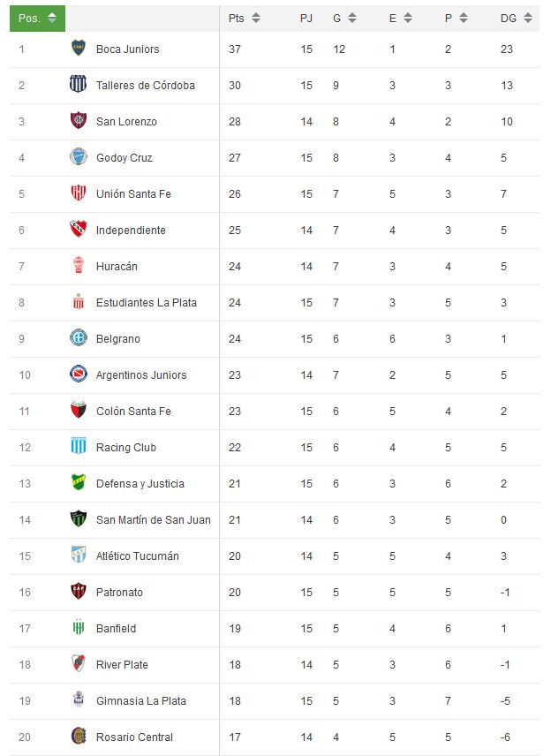Sort by DG goal difference arrows
Viewport: 551px width, 756px height.
528,19
